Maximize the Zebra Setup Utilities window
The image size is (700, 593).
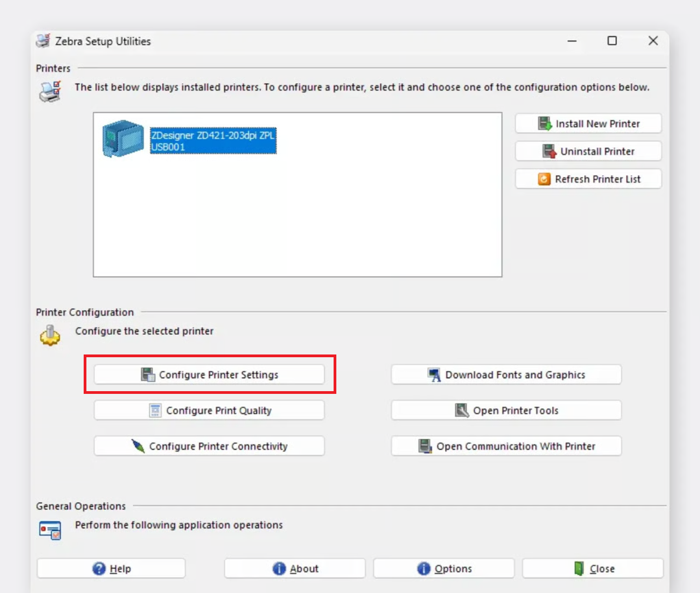tap(612, 41)
